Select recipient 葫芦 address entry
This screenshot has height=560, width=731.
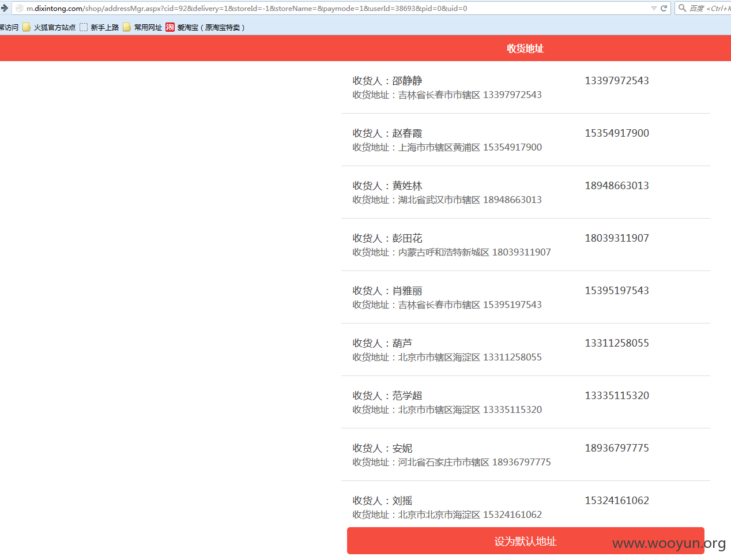[526, 349]
